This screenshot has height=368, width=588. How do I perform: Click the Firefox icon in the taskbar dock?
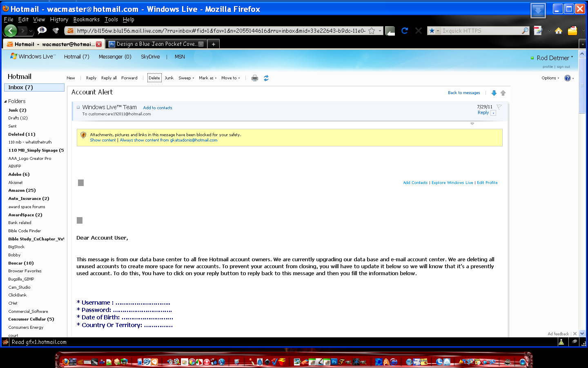click(65, 362)
